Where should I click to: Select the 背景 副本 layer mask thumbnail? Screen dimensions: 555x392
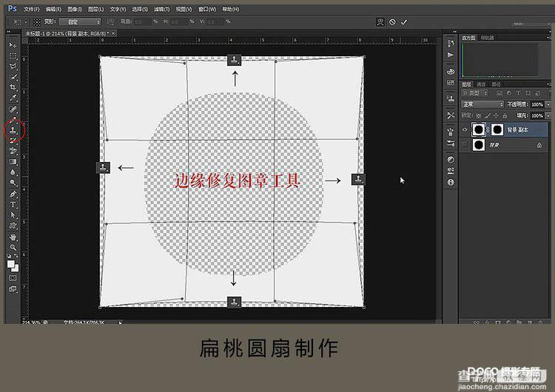(497, 130)
